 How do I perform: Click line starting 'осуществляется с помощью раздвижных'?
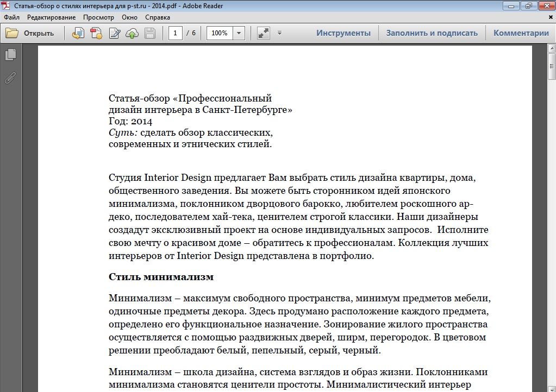[297, 337]
